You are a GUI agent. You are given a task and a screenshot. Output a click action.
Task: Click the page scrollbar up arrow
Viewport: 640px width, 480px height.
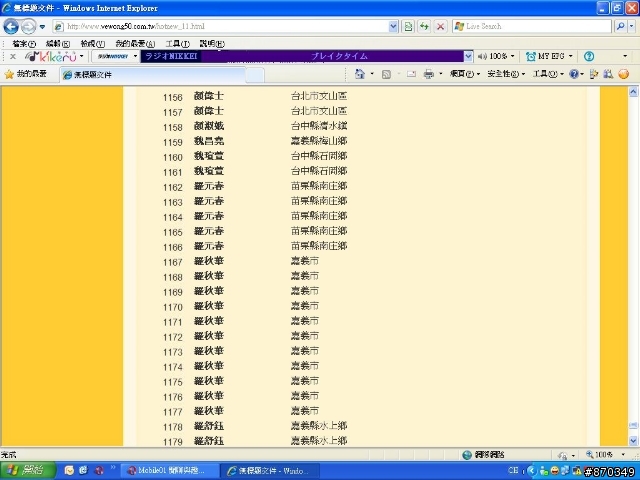[633, 92]
